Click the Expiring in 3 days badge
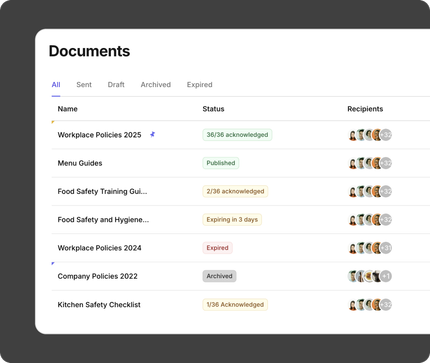This screenshot has height=363, width=430. click(x=232, y=220)
